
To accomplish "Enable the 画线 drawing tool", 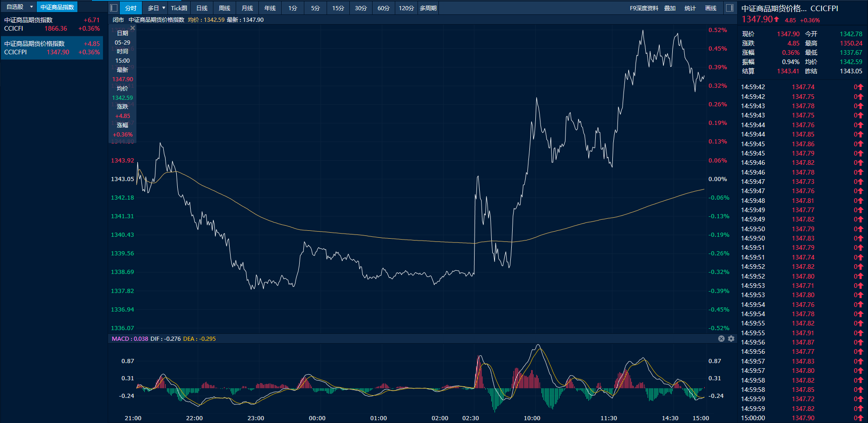I will coord(710,8).
